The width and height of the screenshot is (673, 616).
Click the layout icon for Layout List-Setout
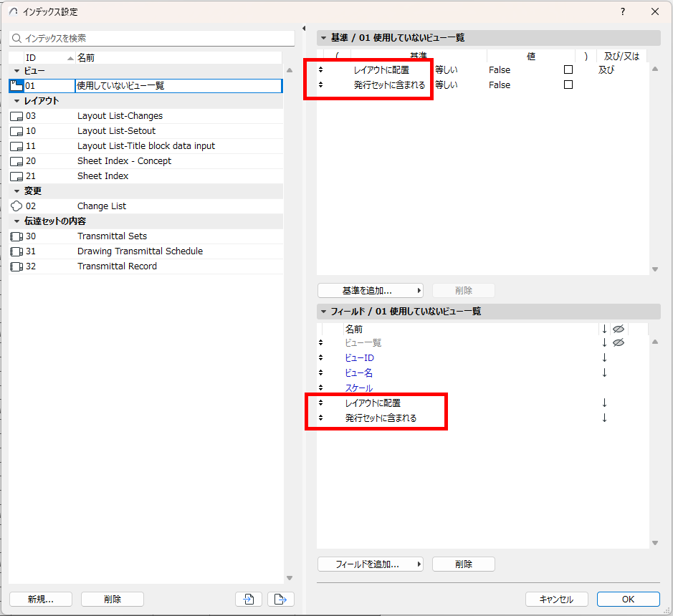(x=16, y=131)
